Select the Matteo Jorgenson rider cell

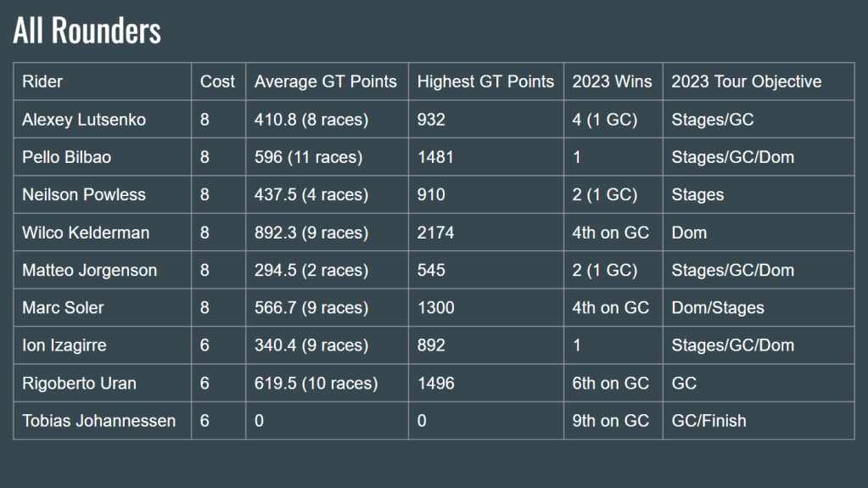pos(89,270)
